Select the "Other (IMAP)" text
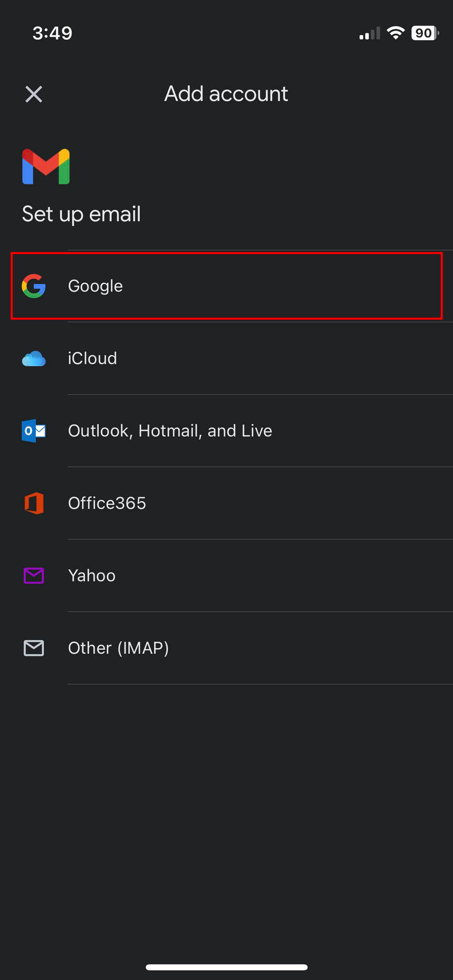This screenshot has height=980, width=453. (118, 648)
